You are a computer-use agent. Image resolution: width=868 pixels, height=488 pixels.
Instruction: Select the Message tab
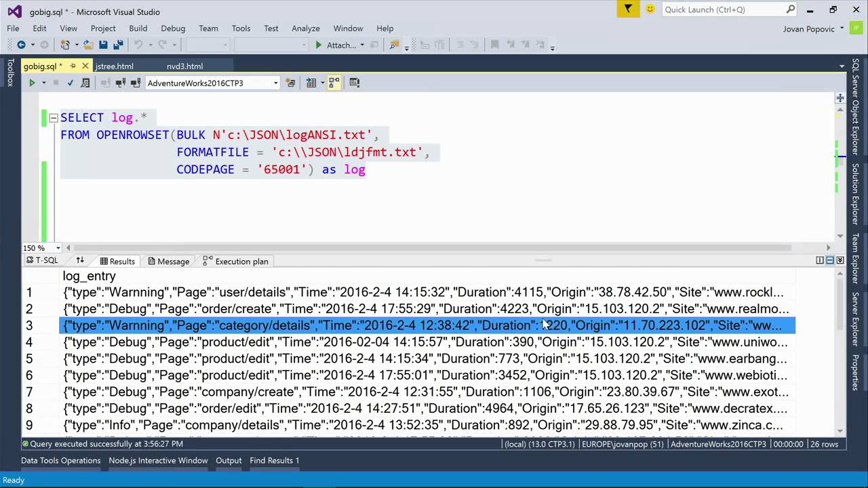[168, 261]
